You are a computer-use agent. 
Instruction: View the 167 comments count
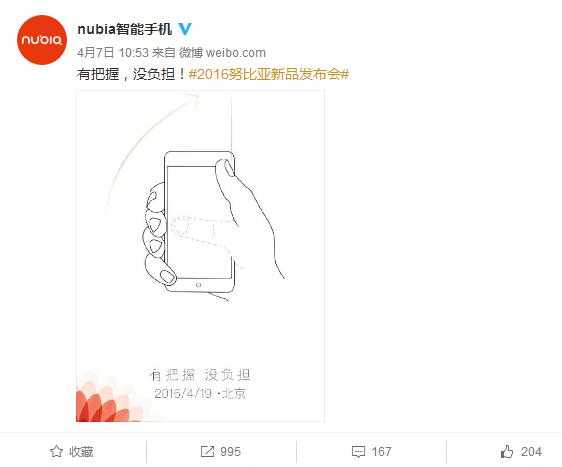pyautogui.click(x=381, y=452)
